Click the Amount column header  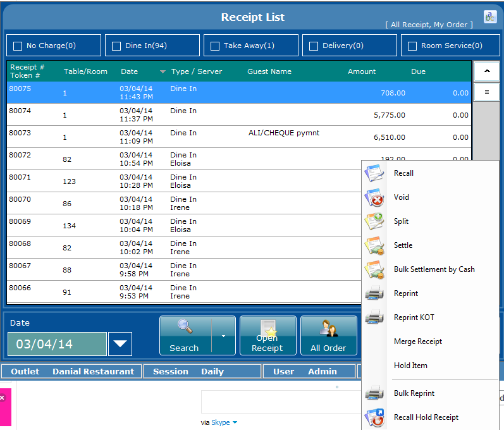point(362,71)
